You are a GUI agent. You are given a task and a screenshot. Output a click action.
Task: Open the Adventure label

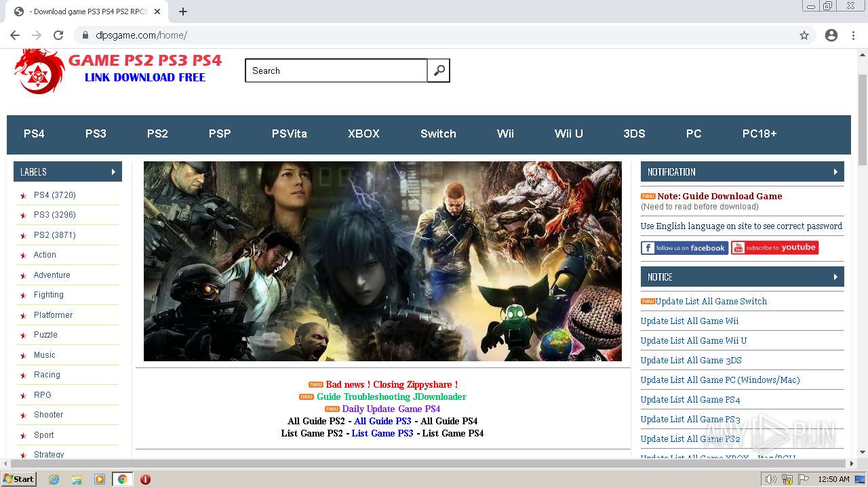[x=52, y=275]
